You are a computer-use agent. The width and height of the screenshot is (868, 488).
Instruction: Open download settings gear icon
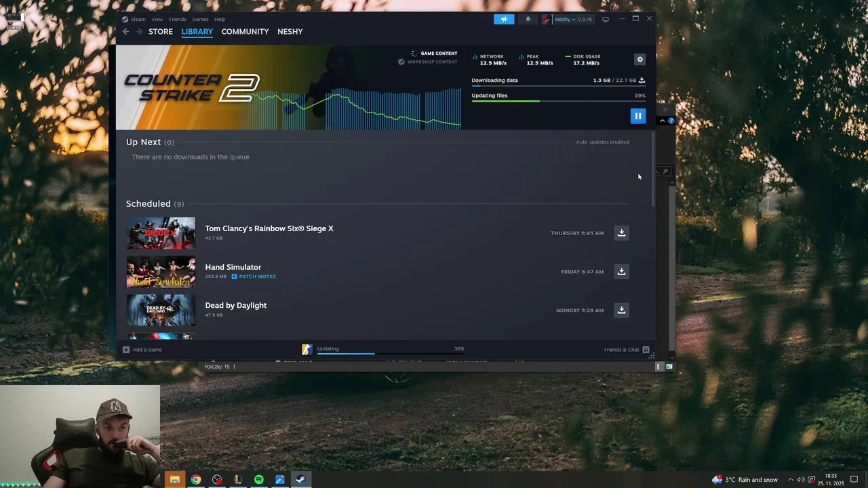tap(639, 60)
